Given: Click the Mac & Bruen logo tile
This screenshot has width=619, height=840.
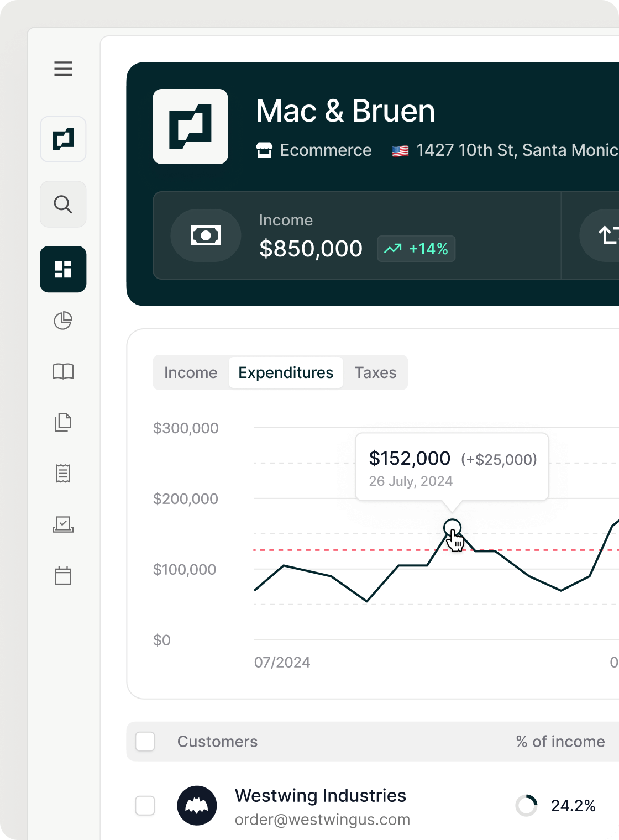Looking at the screenshot, I should [x=190, y=127].
